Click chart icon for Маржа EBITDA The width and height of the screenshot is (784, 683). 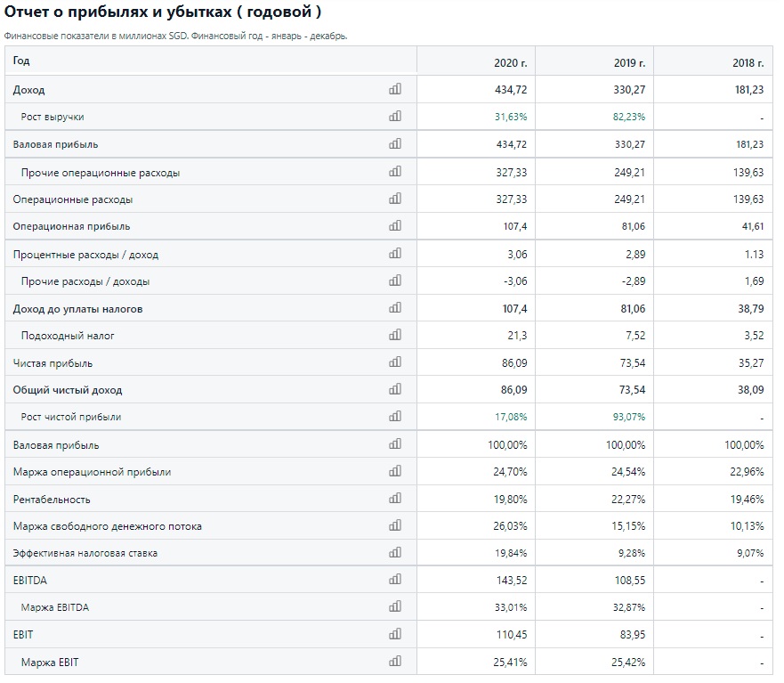click(395, 607)
